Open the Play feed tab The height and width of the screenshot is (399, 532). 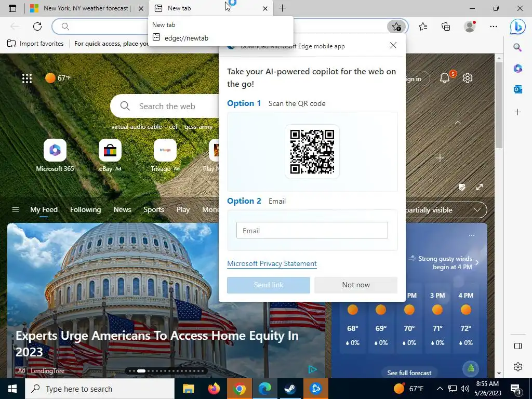click(x=183, y=210)
